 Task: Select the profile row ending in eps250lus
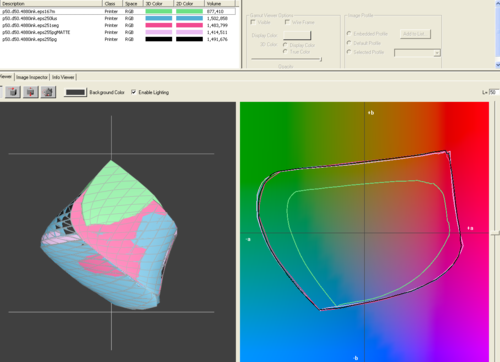(118, 18)
